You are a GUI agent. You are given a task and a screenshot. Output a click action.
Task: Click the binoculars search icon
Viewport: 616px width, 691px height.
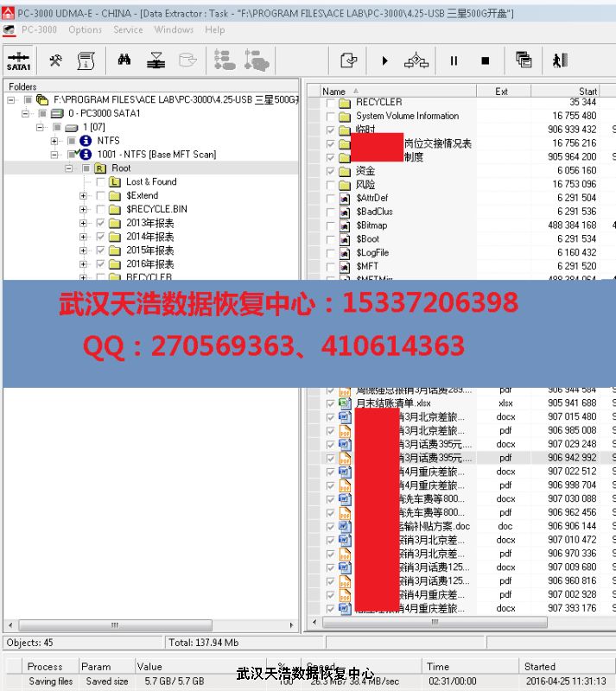tap(124, 60)
